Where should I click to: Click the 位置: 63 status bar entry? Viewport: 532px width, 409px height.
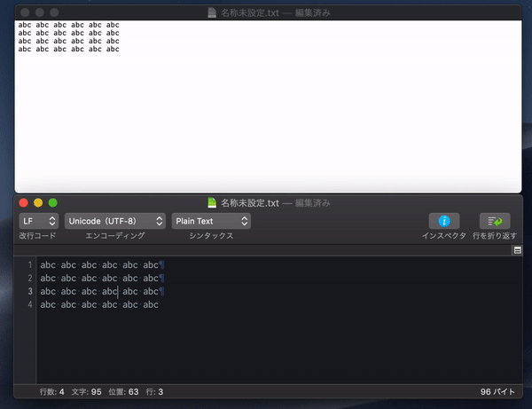(x=123, y=391)
